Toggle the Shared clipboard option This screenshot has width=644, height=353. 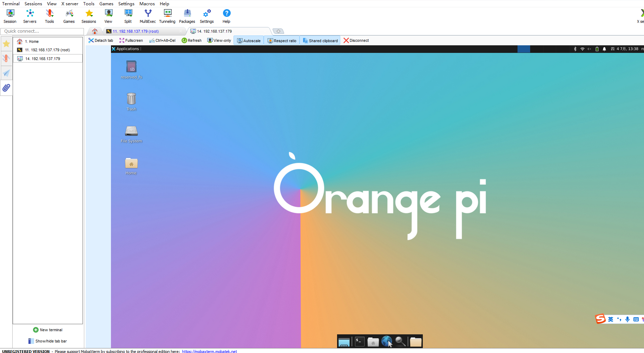pos(320,40)
